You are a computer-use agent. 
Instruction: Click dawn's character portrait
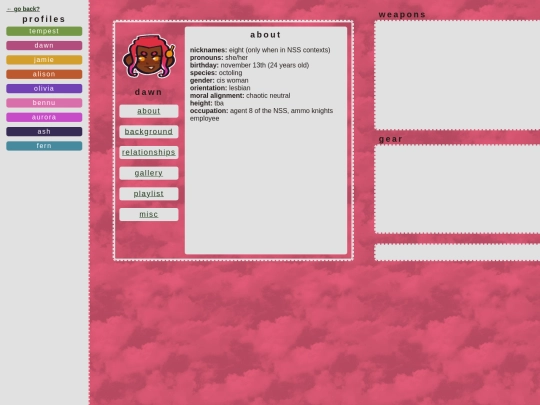(149, 56)
